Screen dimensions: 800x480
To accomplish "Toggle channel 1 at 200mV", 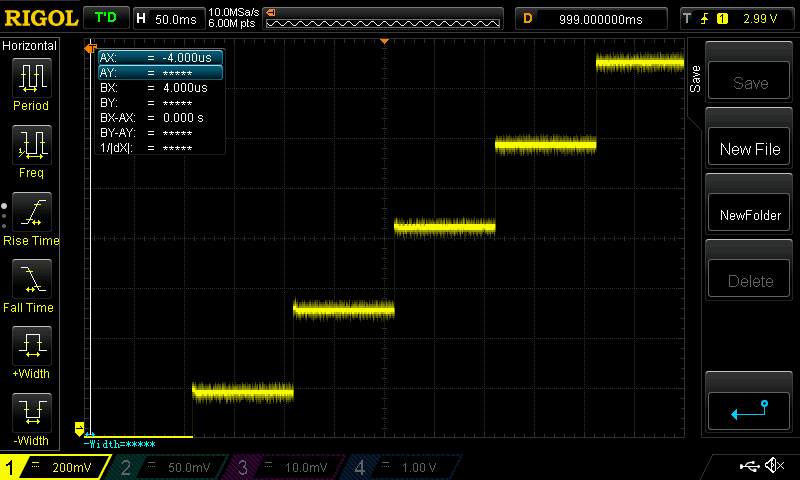I will coord(55,468).
